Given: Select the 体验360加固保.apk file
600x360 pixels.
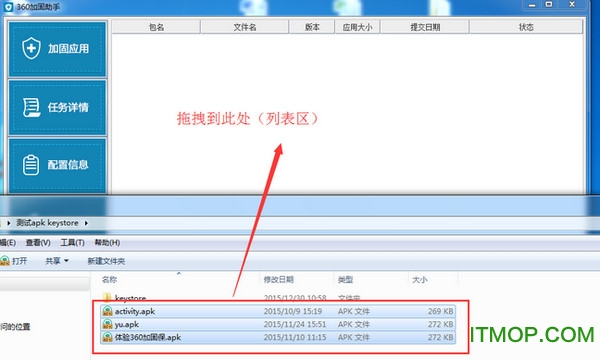Looking at the screenshot, I should tap(278, 337).
